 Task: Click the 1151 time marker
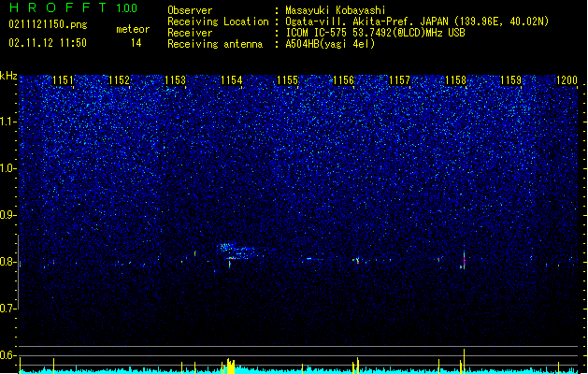63,80
